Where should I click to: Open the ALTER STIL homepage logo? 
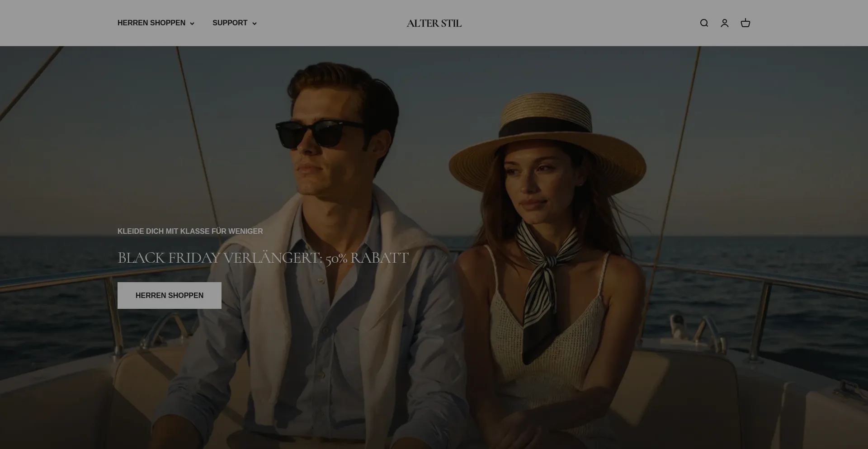click(434, 23)
